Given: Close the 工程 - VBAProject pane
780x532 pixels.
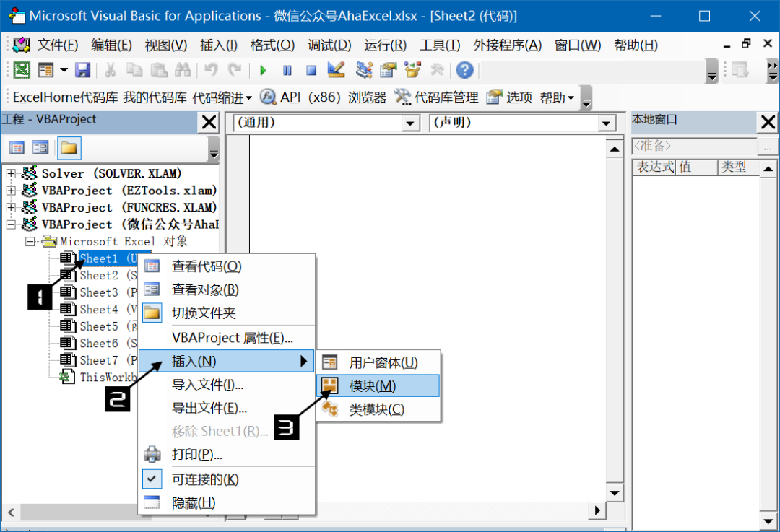Looking at the screenshot, I should [x=209, y=122].
